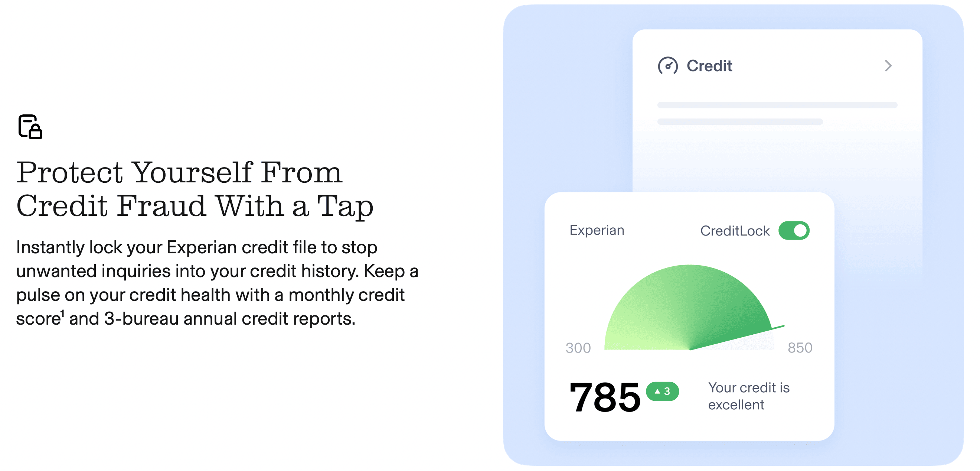Click the Experian bureau label
Screen dimensions: 980x471
597,230
